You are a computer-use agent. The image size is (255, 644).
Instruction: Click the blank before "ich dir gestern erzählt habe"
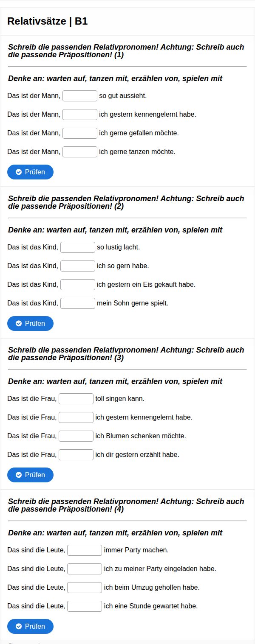tap(76, 455)
